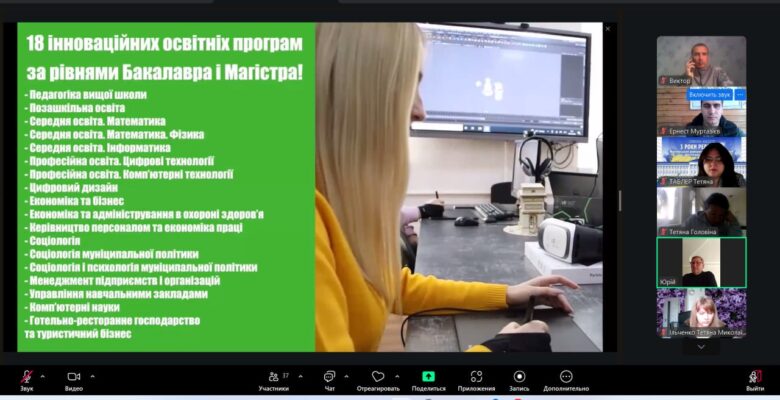Click the Выйти leave meeting icon
Image resolution: width=780 pixels, height=400 pixels.
(x=754, y=377)
